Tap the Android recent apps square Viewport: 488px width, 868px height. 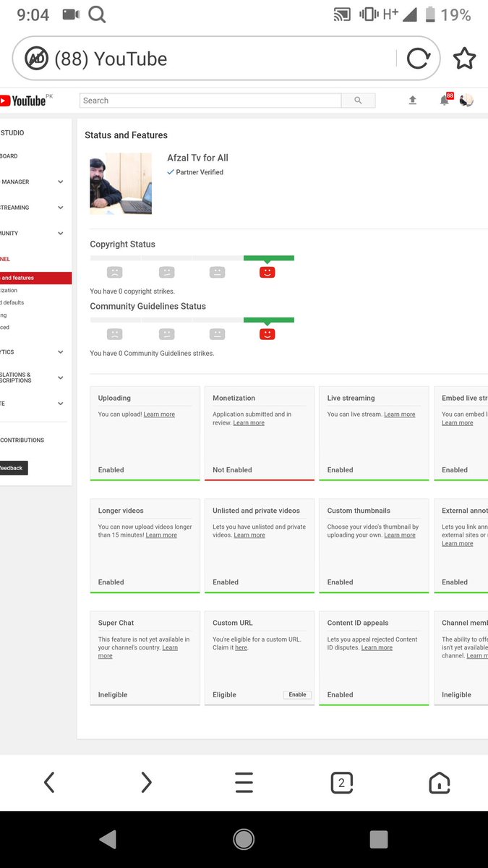pyautogui.click(x=379, y=839)
